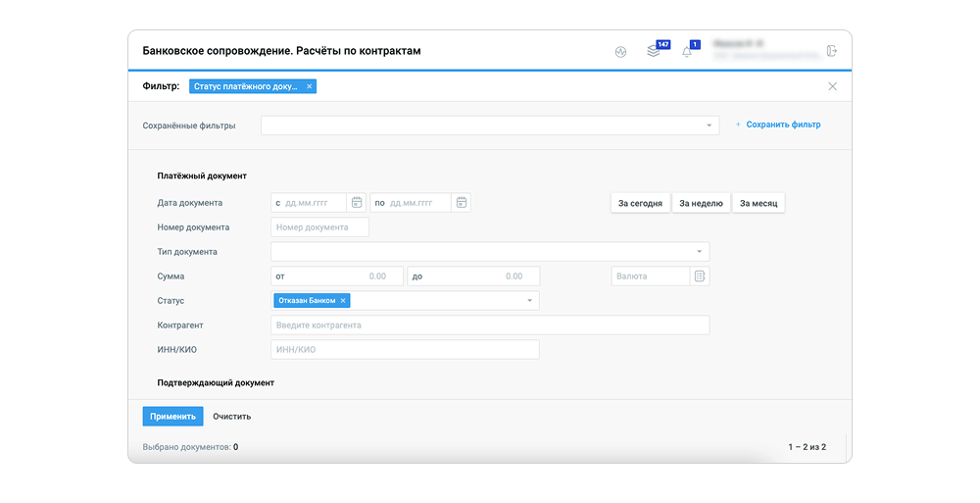The height and width of the screenshot is (503, 980).
Task: Focus the document date 'с' field
Action: 309,203
